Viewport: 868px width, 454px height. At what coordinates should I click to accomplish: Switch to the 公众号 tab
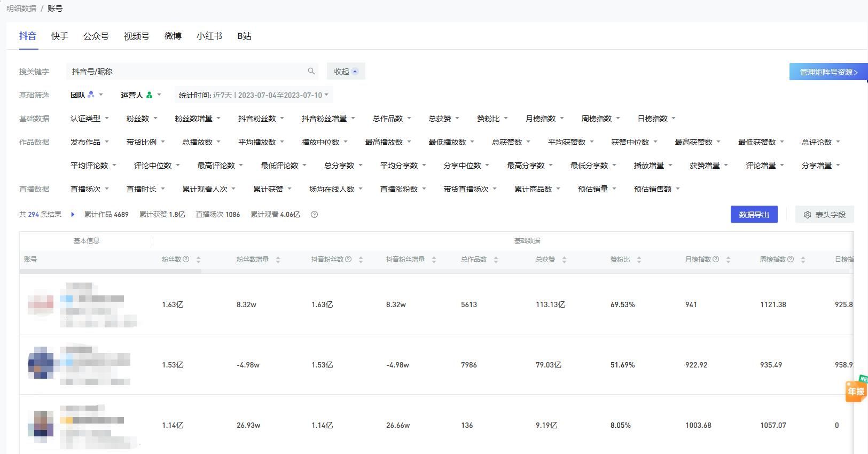pos(96,36)
